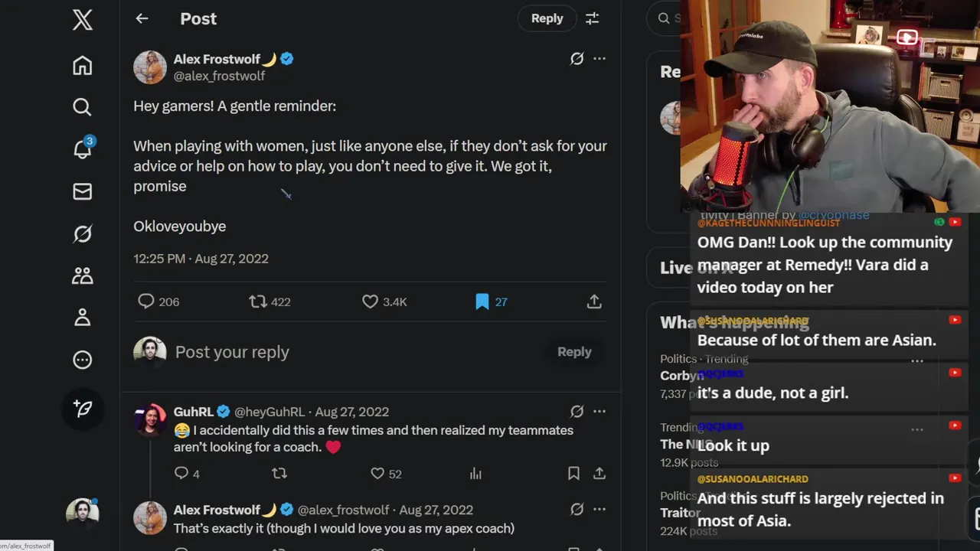Image resolution: width=980 pixels, height=551 pixels.
Task: Click the compose post feather button
Action: [x=83, y=409]
